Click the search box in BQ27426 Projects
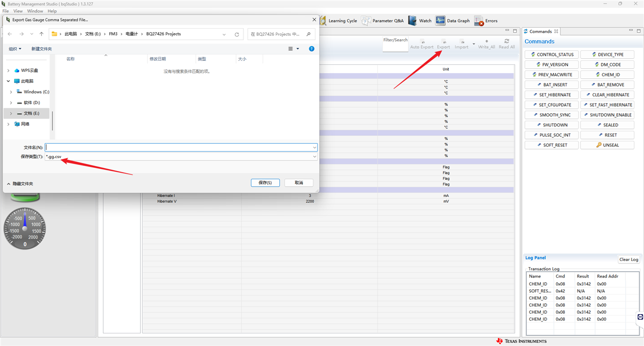 282,34
